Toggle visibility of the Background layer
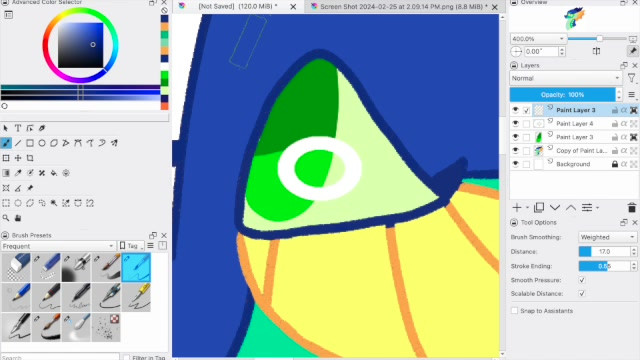 click(516, 164)
